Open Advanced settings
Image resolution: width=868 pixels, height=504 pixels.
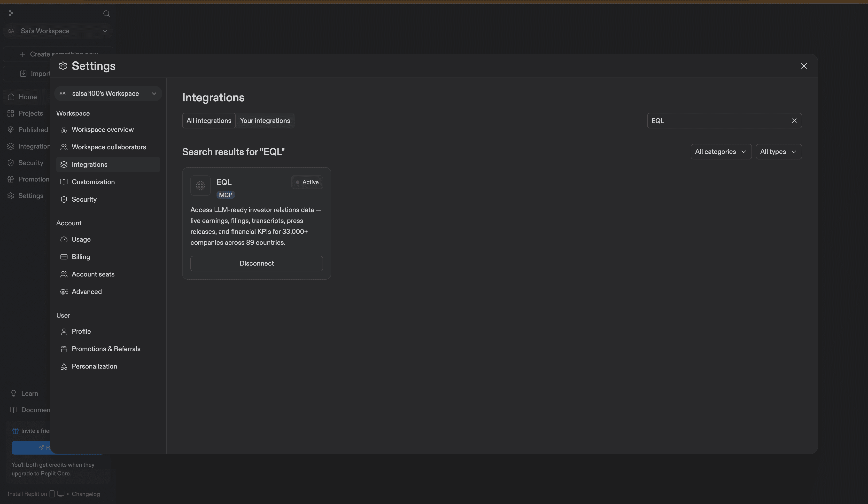pos(108,292)
